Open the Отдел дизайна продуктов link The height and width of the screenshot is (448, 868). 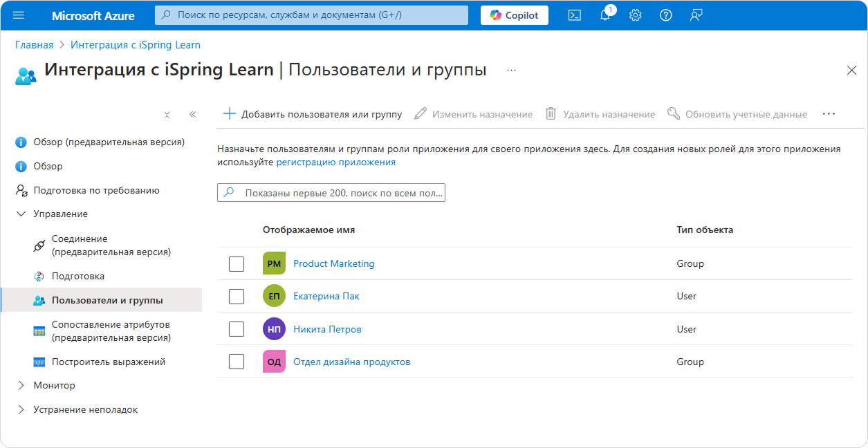click(352, 362)
